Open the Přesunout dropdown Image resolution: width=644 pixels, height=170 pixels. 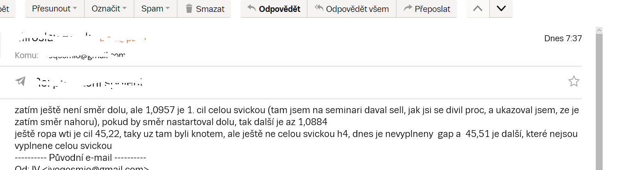55,9
